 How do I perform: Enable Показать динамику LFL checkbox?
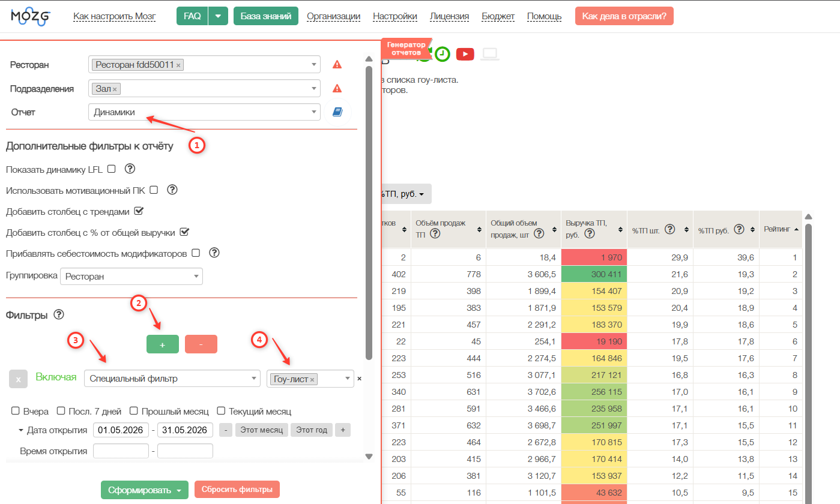[111, 169]
